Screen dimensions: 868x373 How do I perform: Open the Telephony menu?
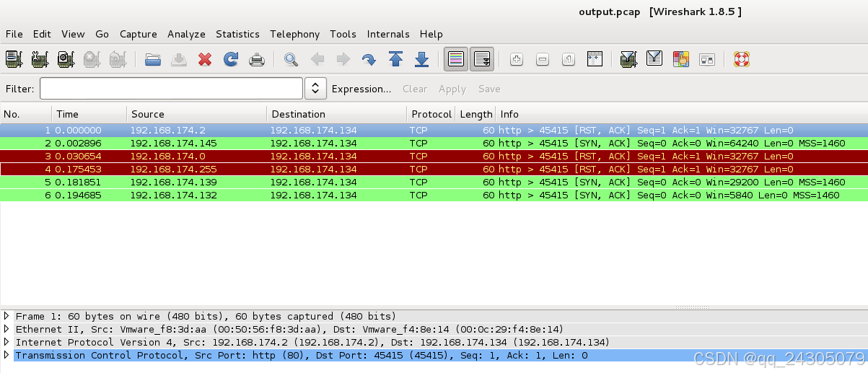294,34
